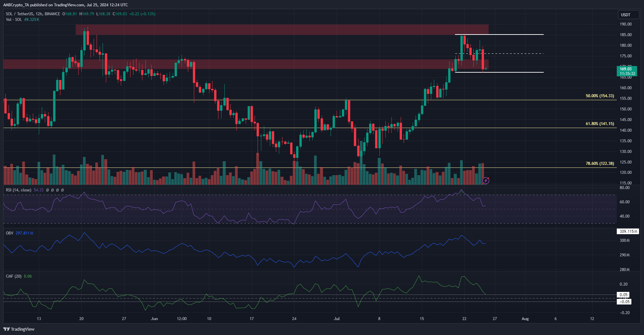The image size is (644, 335).
Task: Click the +0.22 (+0.13%) change value
Action: [142, 14]
